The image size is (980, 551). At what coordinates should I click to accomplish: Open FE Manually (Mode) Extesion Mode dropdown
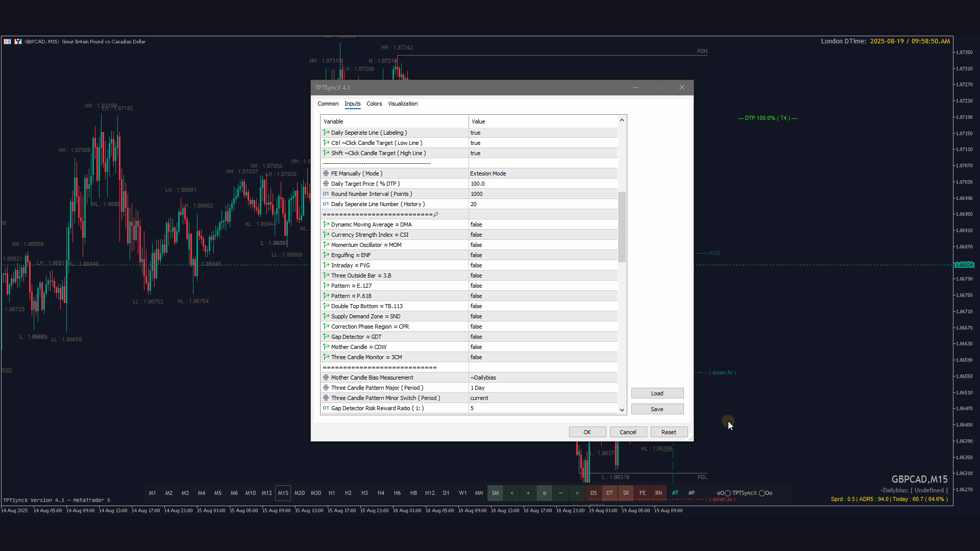point(543,173)
